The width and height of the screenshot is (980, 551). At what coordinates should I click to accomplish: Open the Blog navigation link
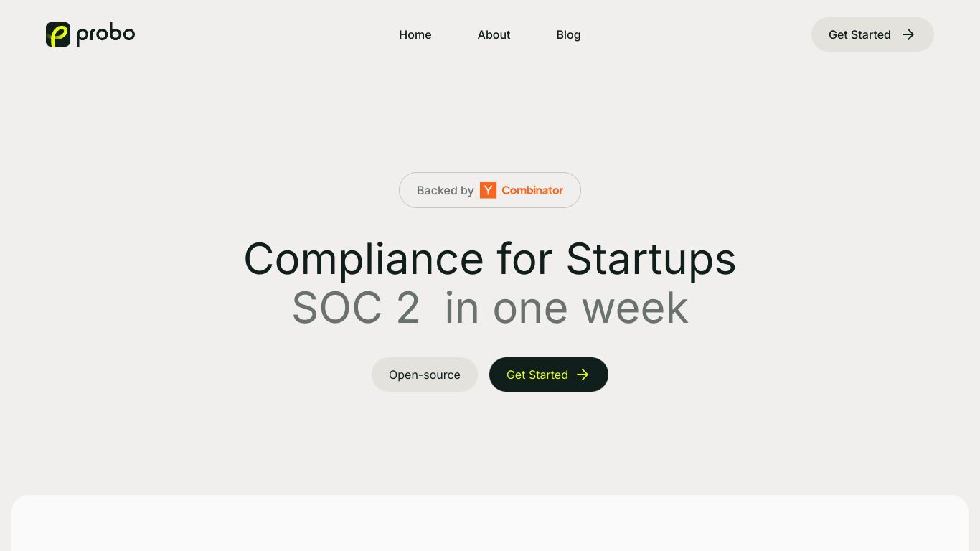(x=568, y=34)
